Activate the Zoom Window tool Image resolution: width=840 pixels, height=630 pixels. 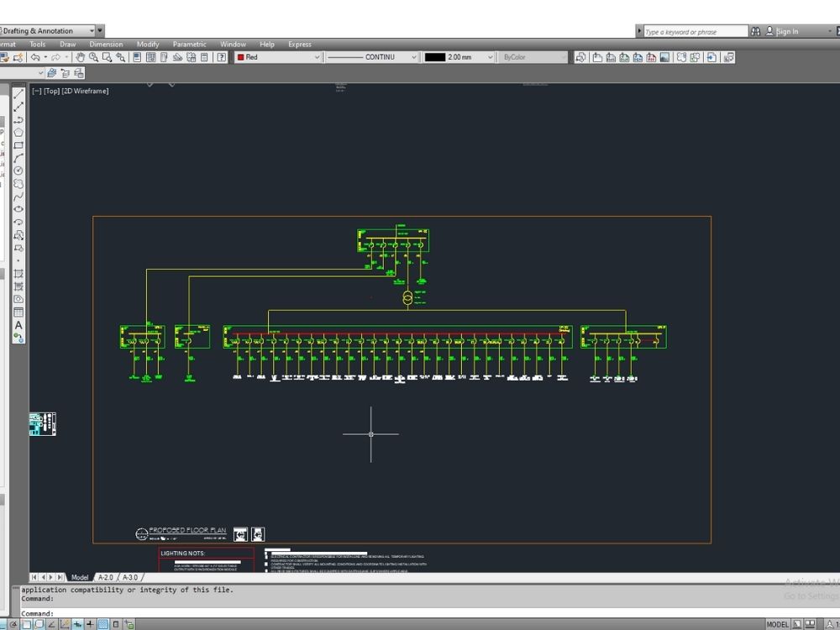tap(107, 58)
